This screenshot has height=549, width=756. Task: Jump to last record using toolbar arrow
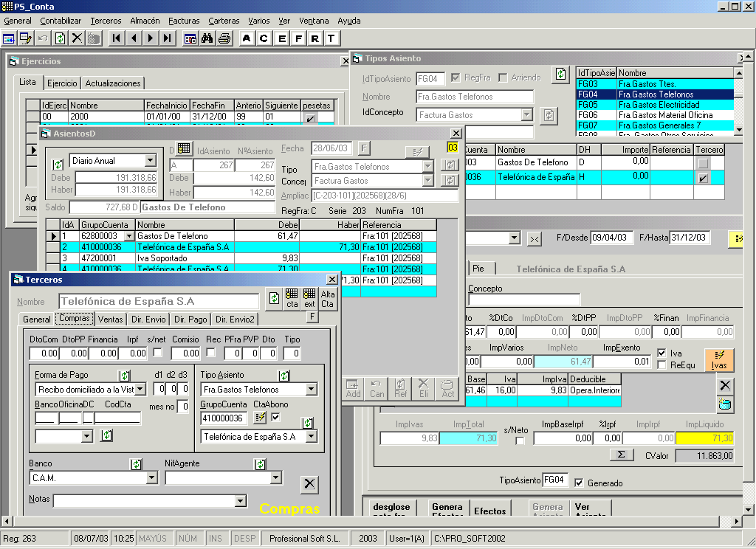pos(168,38)
